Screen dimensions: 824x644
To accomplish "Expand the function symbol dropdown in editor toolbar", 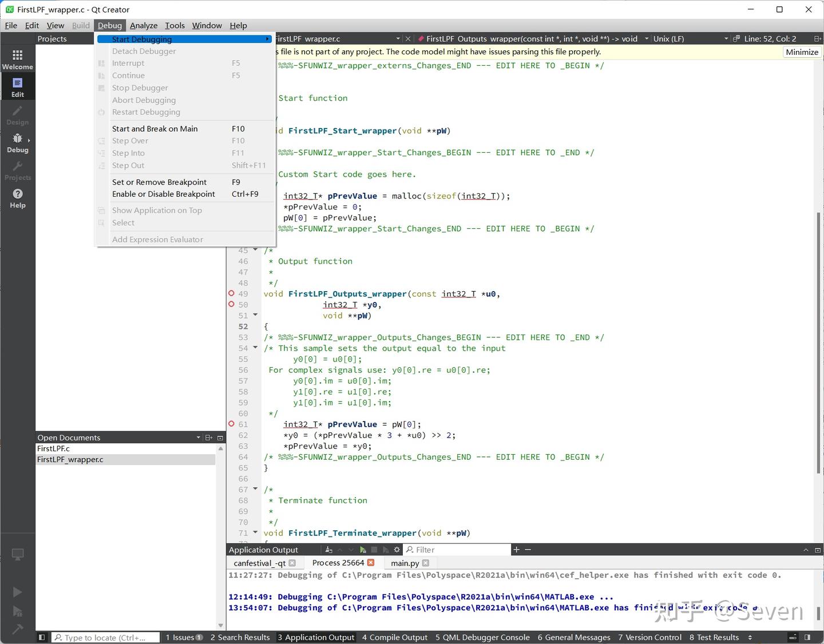I will [647, 39].
